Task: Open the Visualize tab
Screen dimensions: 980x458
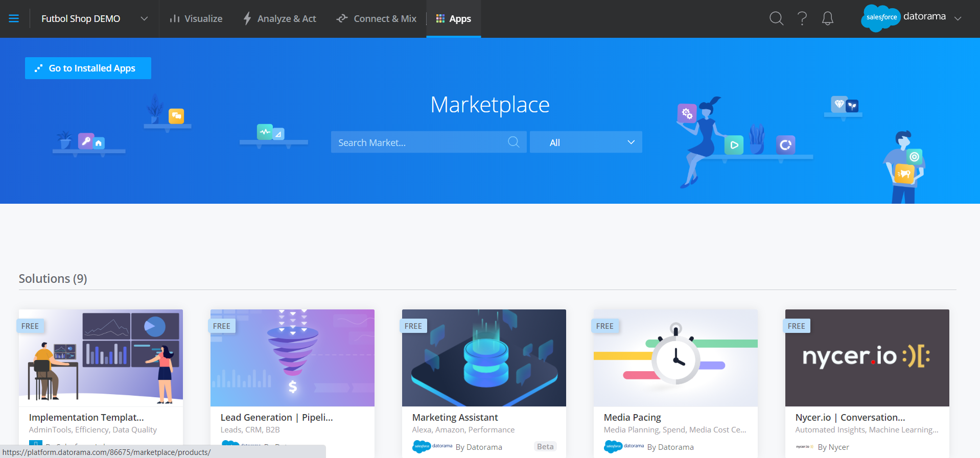Action: (x=196, y=19)
